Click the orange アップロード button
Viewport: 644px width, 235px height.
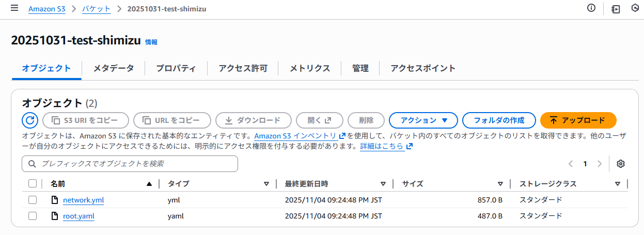578,120
